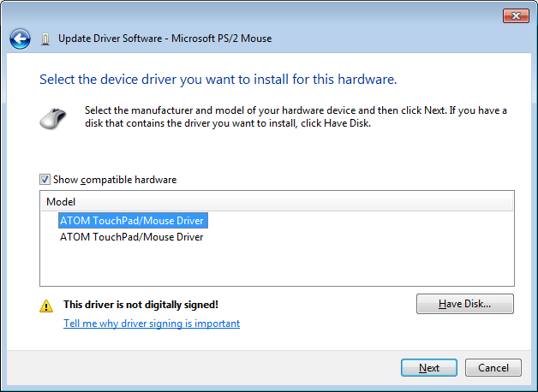Screen dimensions: 538x392
Task: Select the second ATOM TouchPad/Mouse Driver entry
Action: (132, 237)
